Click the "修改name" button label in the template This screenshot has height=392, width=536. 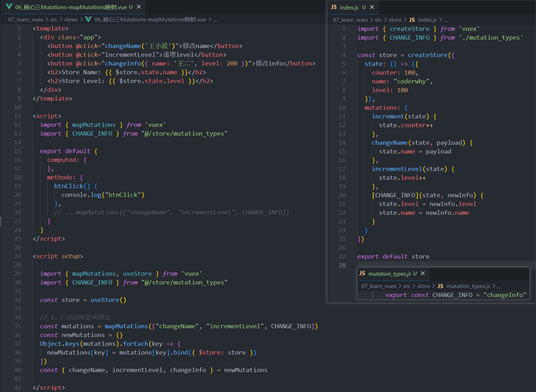click(196, 46)
